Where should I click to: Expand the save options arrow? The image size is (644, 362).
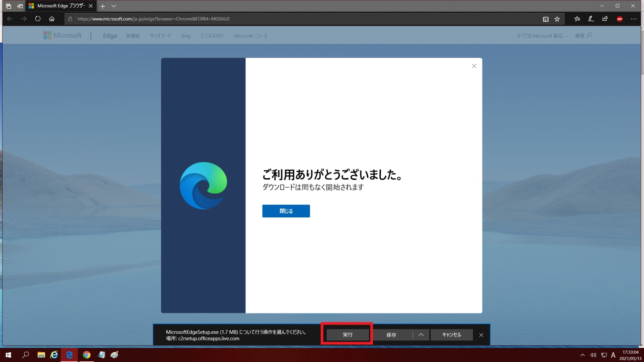point(421,335)
